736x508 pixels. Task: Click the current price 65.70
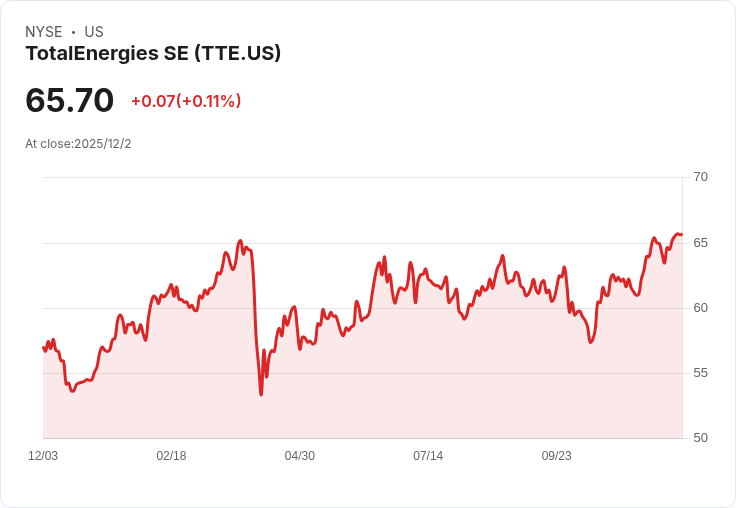pyautogui.click(x=69, y=100)
